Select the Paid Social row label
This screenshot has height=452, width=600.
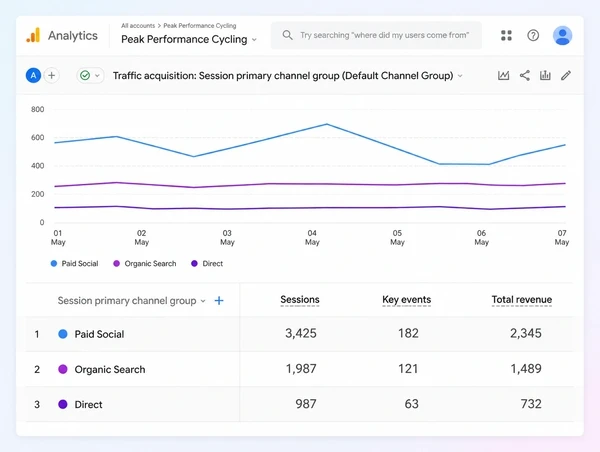click(99, 334)
